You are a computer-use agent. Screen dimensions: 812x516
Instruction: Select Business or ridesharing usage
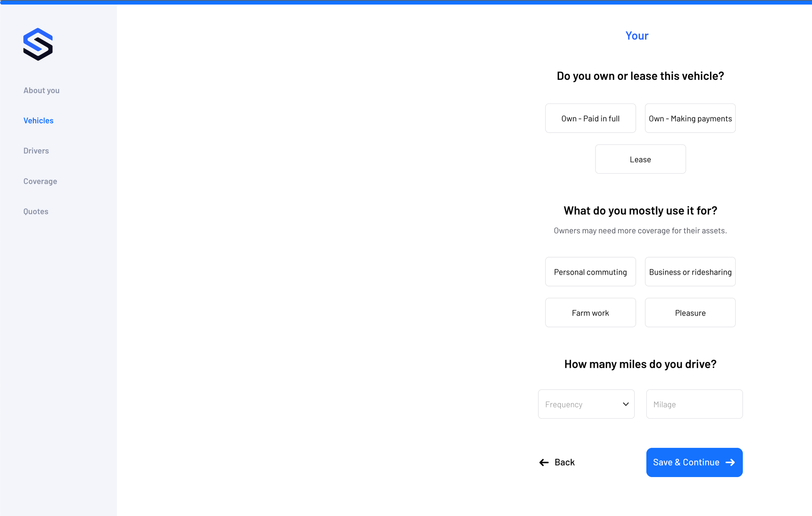pyautogui.click(x=690, y=272)
